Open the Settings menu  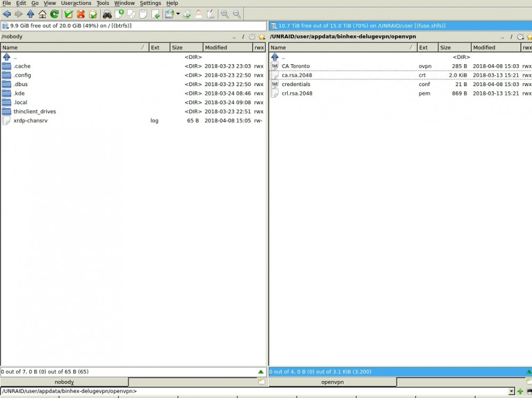151,3
